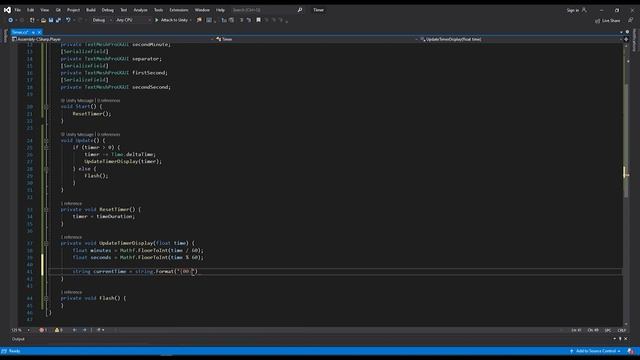640x360 pixels.
Task: Open the Help menu
Action: (x=220, y=10)
